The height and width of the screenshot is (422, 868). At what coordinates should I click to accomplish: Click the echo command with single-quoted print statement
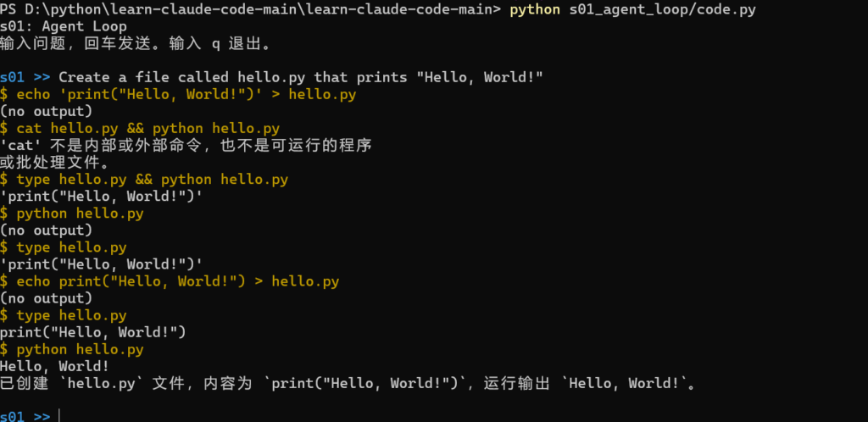[x=178, y=95]
